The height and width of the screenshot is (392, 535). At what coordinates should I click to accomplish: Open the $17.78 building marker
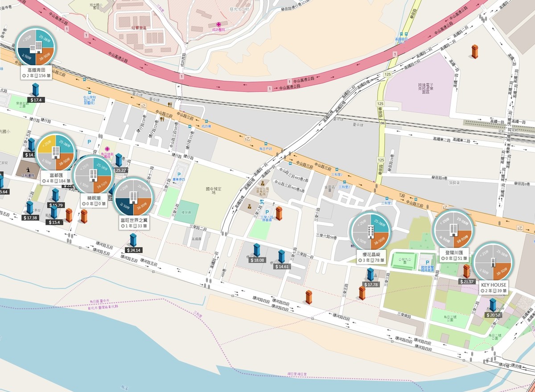[x=370, y=275]
